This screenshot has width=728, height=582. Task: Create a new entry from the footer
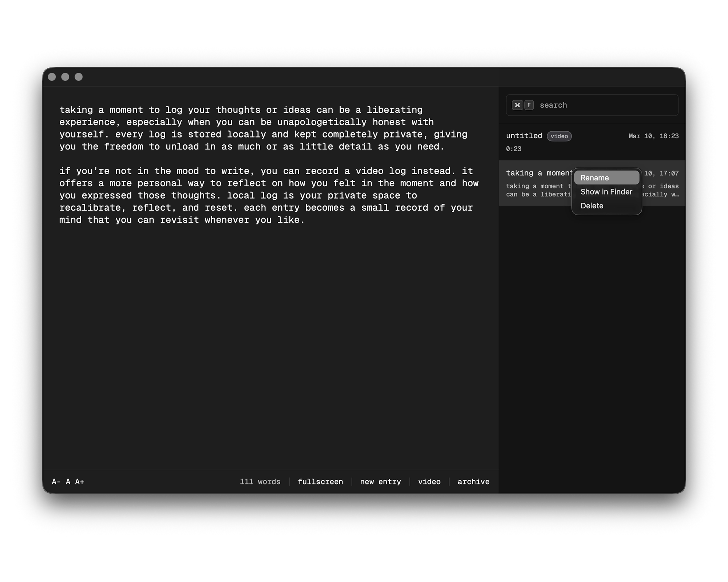(380, 481)
